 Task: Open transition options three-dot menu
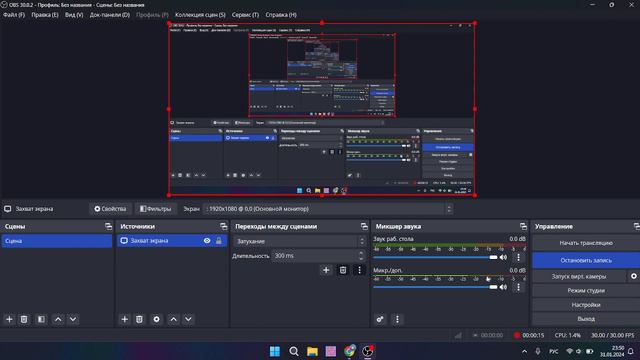(359, 270)
